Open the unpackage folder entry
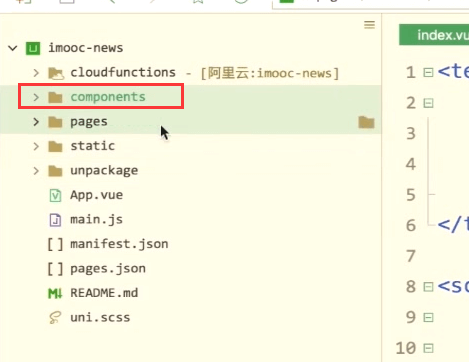The width and height of the screenshot is (469, 362). click(104, 171)
